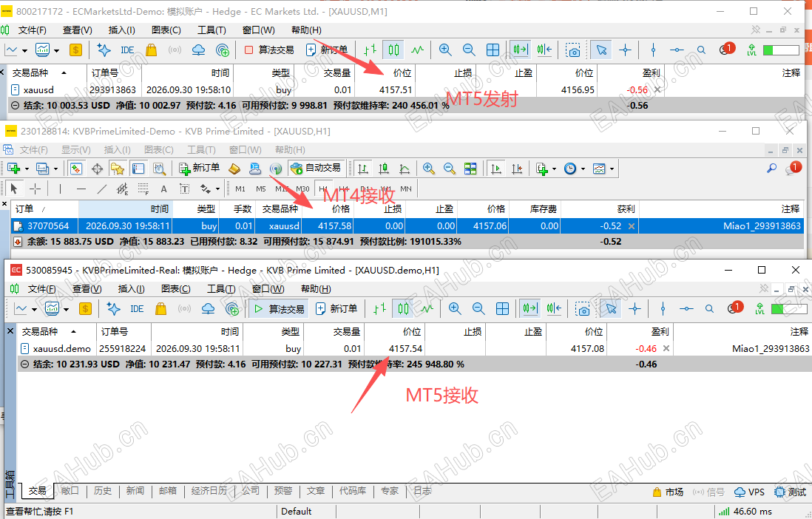
Task: Disable 算法交易 in KVB MT5 window
Action: tap(279, 309)
